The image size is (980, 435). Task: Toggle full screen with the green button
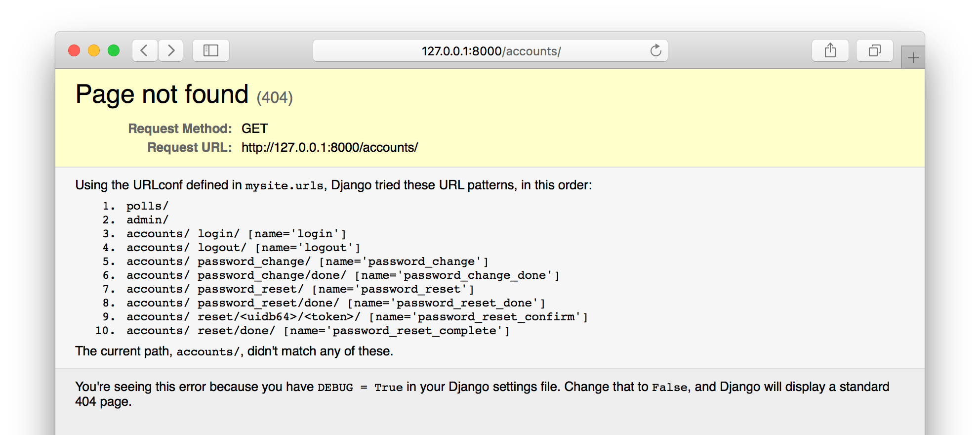[113, 50]
